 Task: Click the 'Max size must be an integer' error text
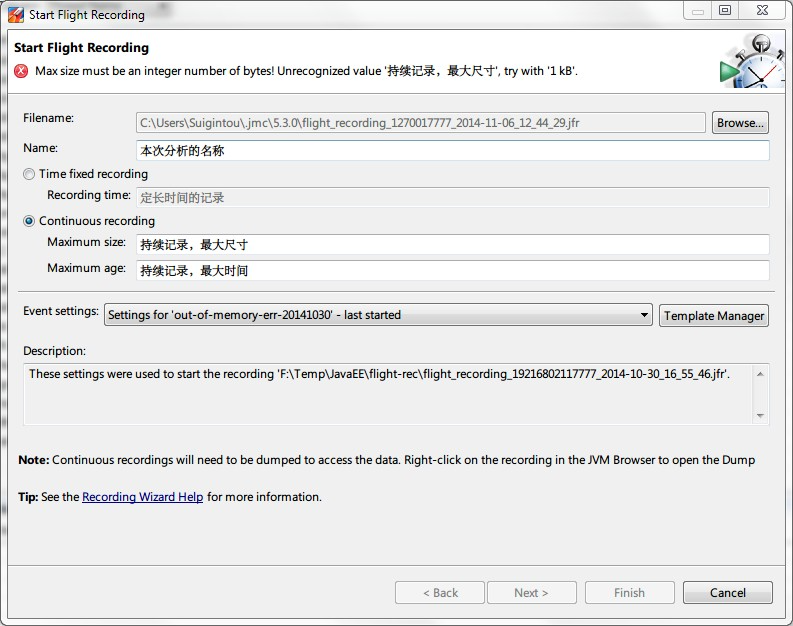(x=306, y=71)
